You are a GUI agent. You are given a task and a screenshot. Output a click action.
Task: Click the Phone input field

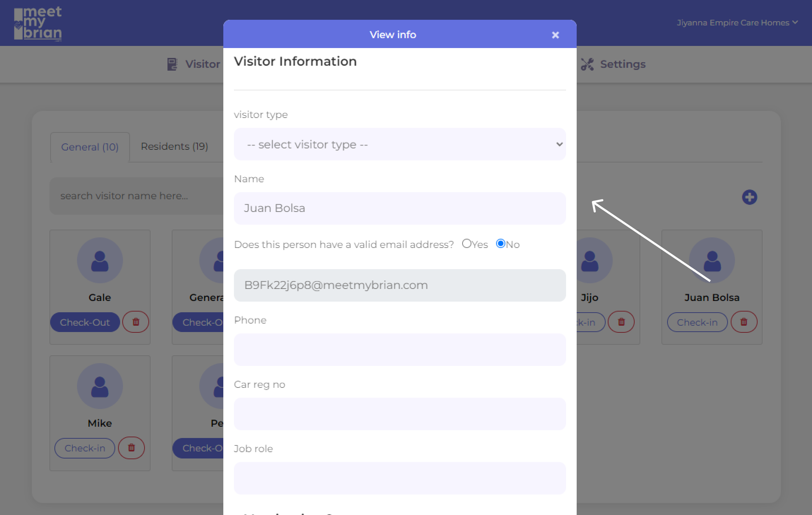400,350
